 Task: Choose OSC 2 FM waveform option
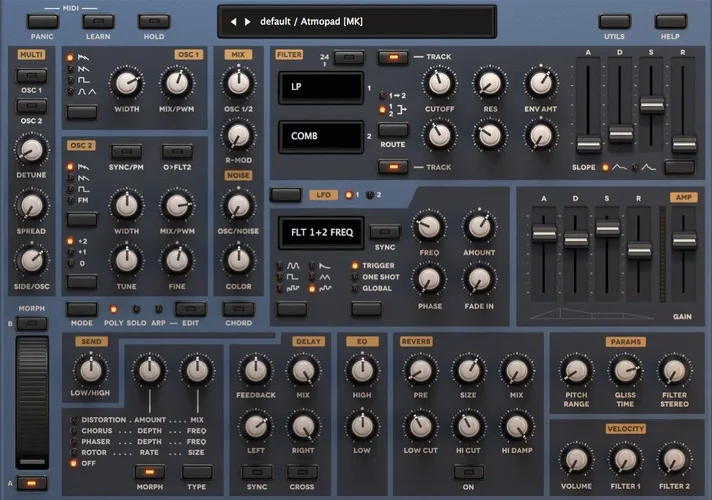coord(78,200)
